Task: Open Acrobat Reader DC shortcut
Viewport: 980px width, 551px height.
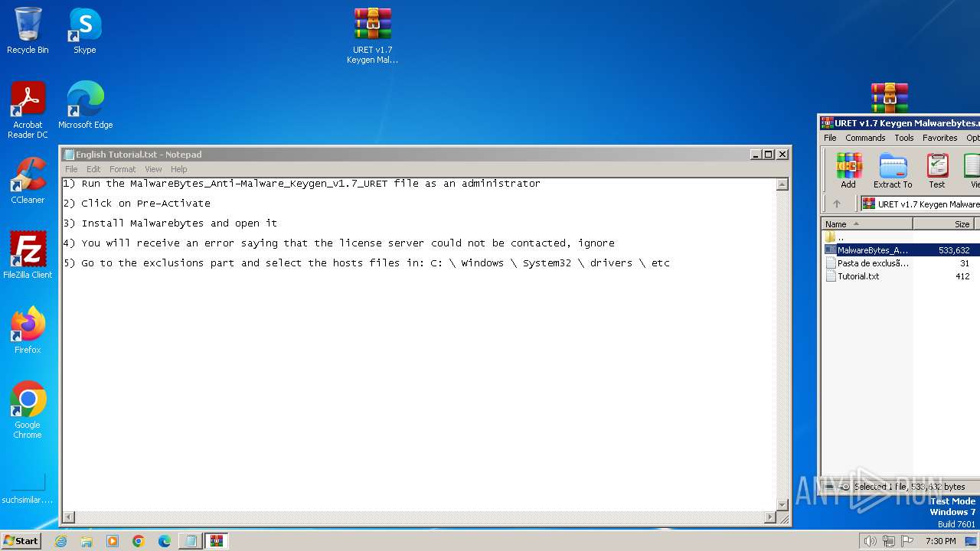Action: click(28, 110)
